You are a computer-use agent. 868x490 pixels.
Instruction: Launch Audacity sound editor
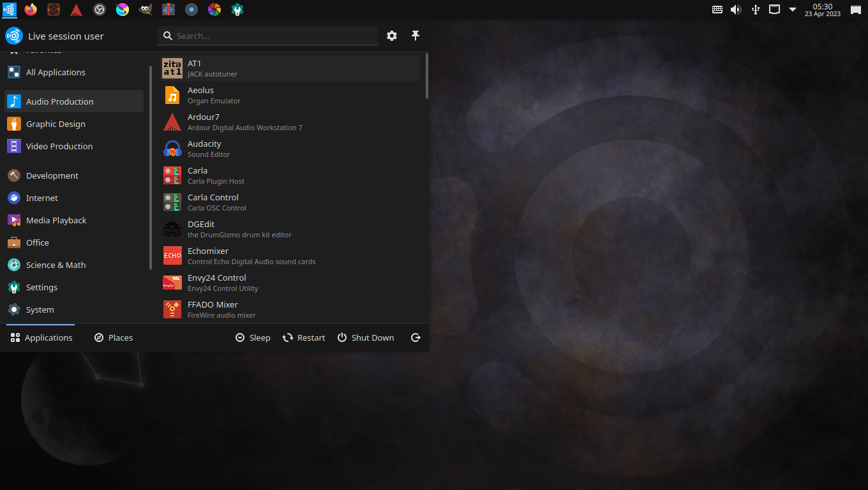pos(204,149)
